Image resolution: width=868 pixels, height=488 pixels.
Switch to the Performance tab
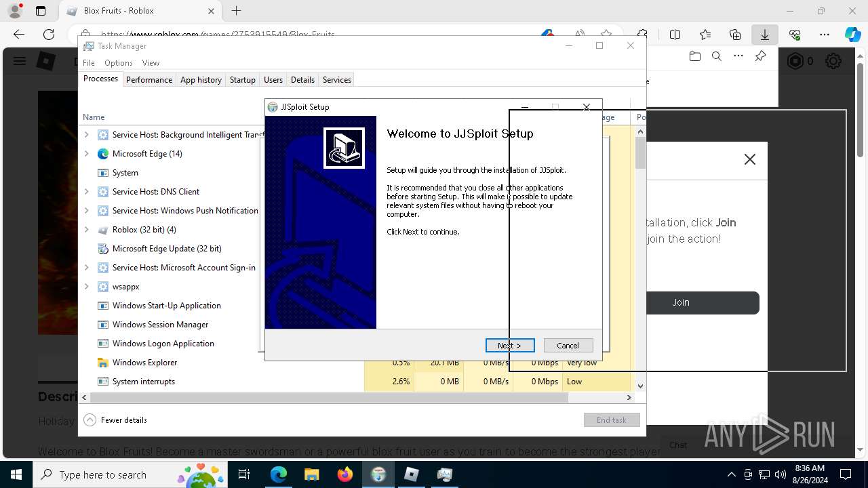click(149, 80)
